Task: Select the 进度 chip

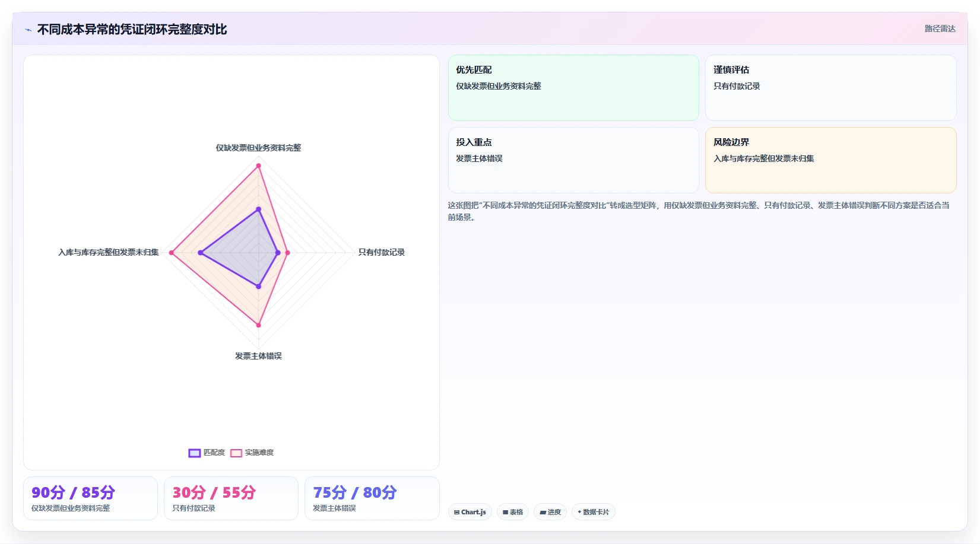Action: [550, 512]
